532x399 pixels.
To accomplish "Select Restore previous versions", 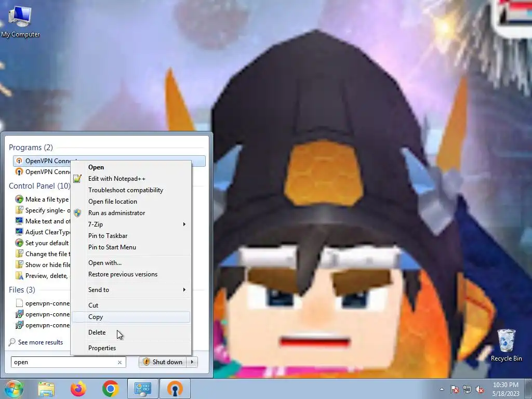I will coord(130,274).
